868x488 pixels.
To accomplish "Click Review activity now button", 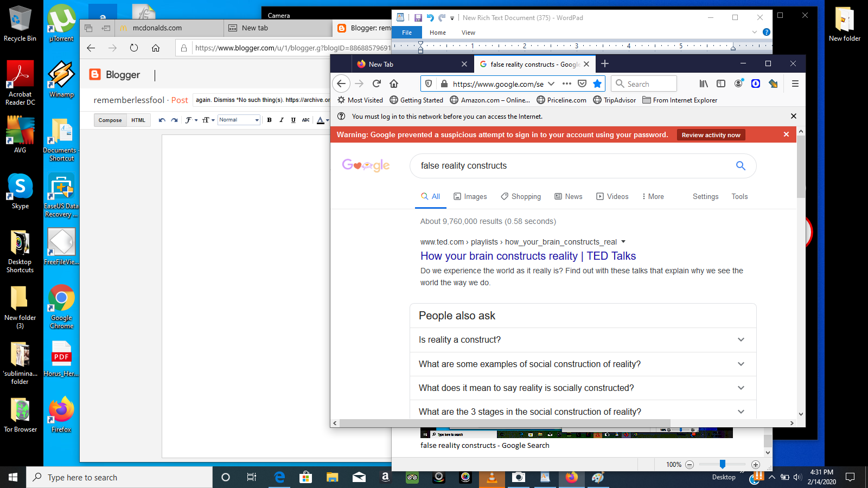I will 711,135.
